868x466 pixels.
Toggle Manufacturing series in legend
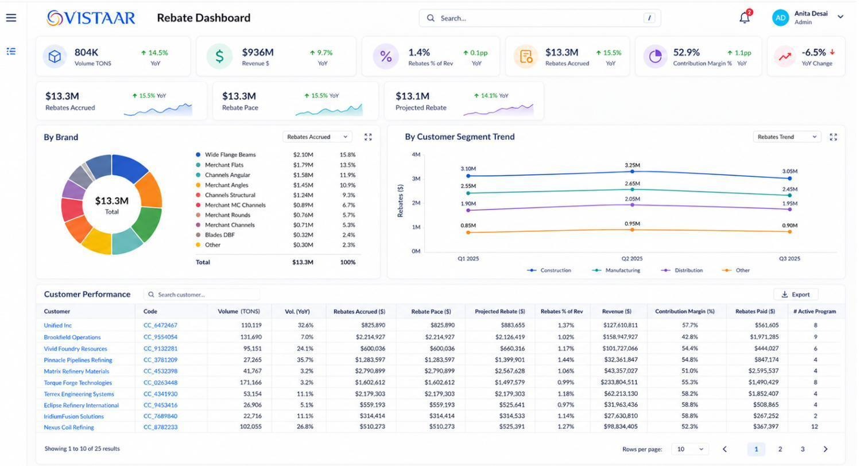[616, 270]
